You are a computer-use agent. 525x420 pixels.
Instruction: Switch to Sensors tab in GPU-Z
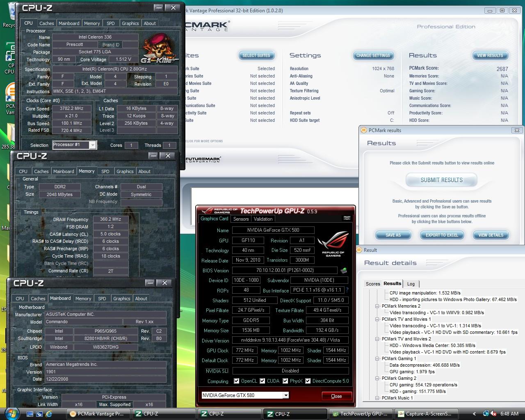click(x=241, y=219)
